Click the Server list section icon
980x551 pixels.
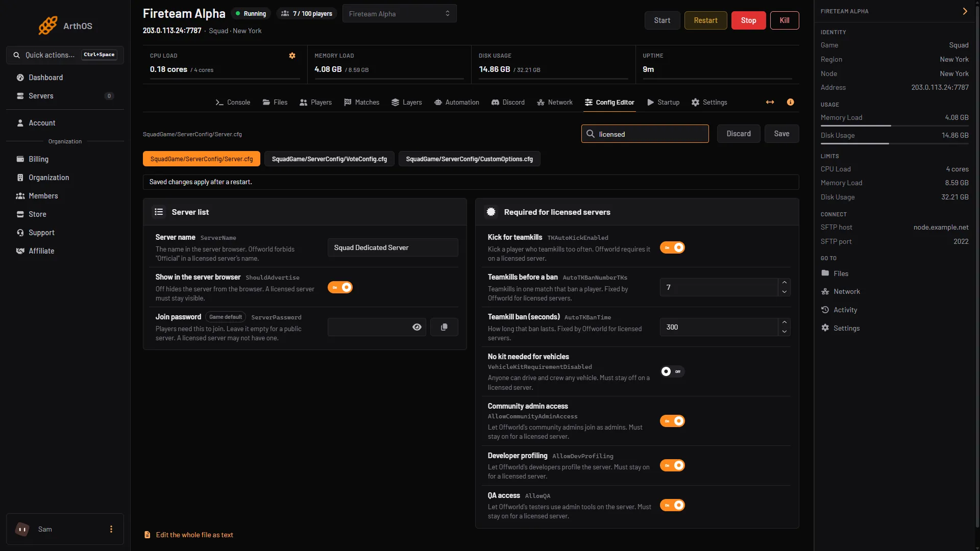pos(159,212)
